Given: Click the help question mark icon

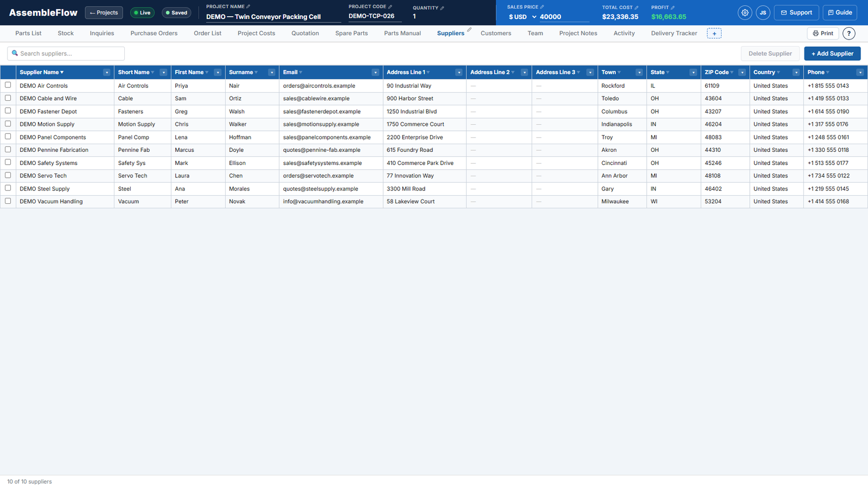Looking at the screenshot, I should [849, 34].
